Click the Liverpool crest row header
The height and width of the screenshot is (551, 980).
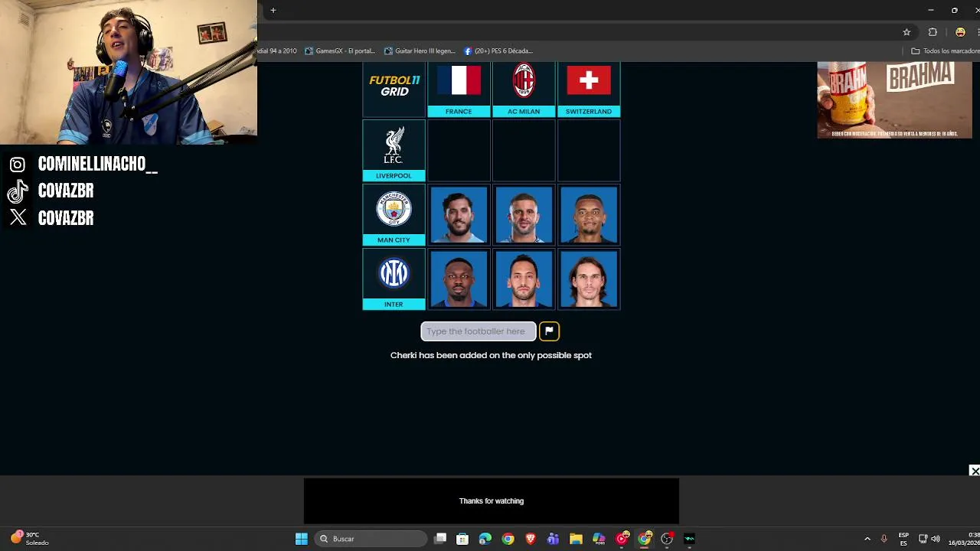394,151
